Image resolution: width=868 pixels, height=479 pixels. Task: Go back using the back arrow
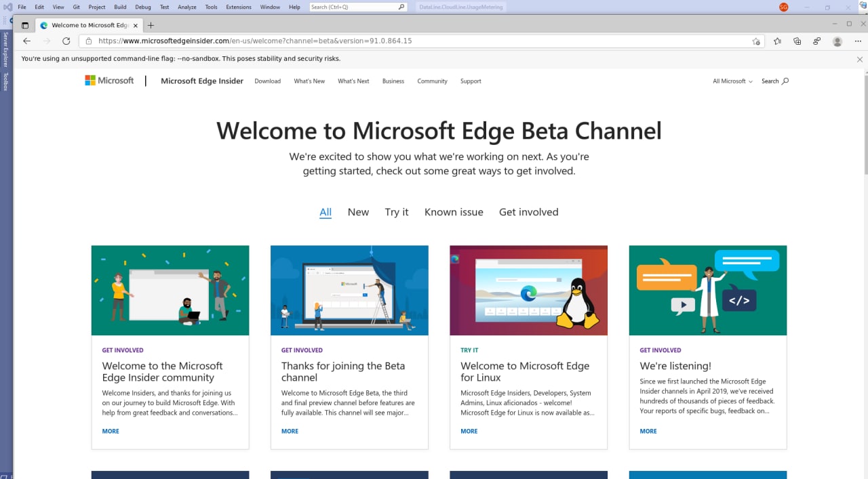coord(27,41)
